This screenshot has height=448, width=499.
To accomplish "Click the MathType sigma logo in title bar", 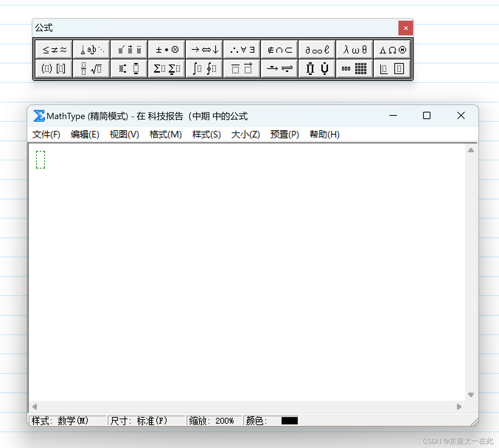I will (x=39, y=116).
